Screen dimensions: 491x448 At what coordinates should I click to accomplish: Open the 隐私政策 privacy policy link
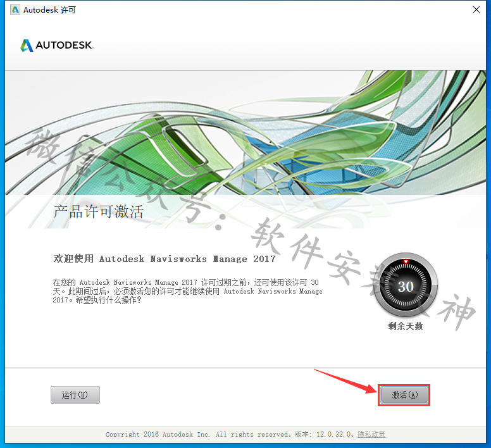coord(371,434)
